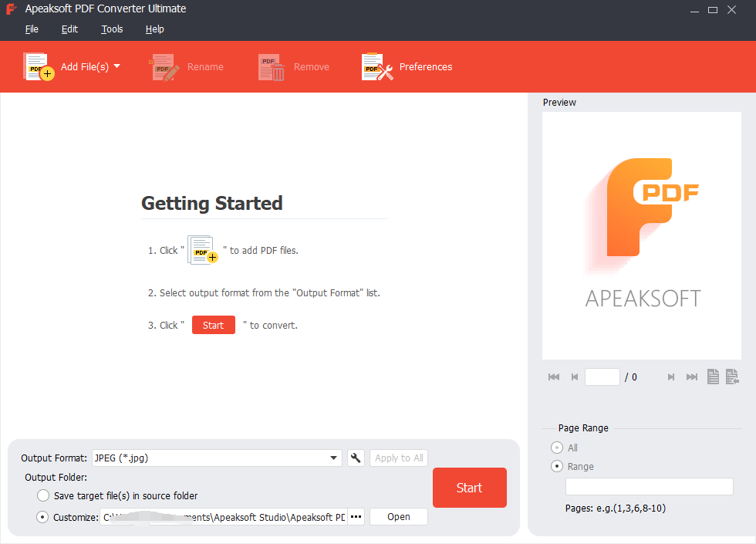756x544 pixels.
Task: Open the customized output folder
Action: point(398,517)
